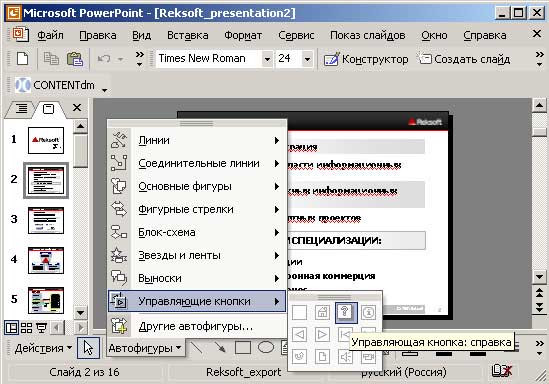Click the New document icon
The width and height of the screenshot is (549, 384).
coord(22,58)
